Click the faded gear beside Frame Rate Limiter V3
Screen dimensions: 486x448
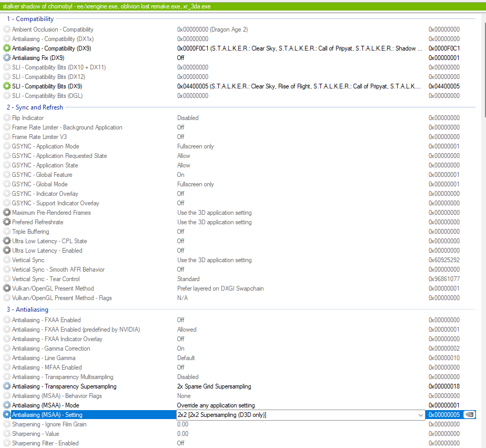(x=7, y=137)
